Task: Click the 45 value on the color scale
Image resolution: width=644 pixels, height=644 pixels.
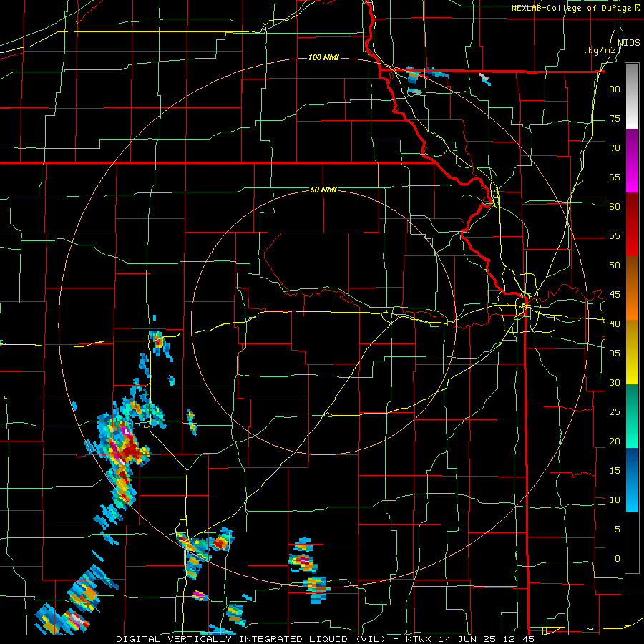Action: 615,295
